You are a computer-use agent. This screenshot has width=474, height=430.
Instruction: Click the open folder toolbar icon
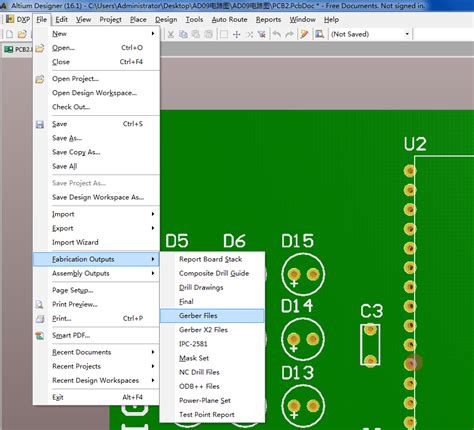click(22, 34)
